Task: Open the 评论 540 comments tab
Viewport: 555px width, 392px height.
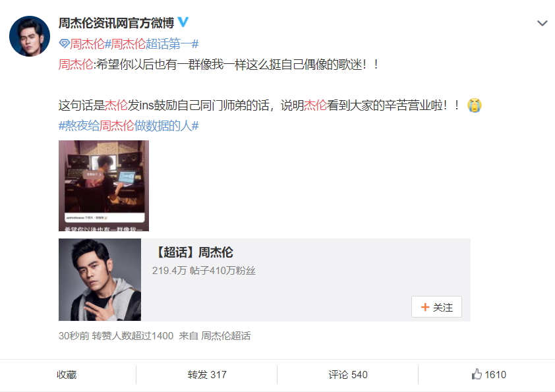Action: (x=348, y=375)
